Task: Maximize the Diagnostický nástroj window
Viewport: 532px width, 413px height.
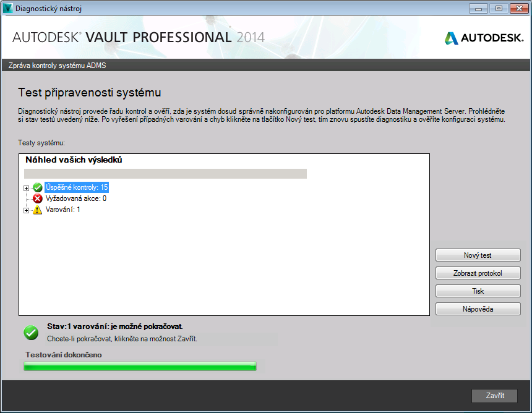Action: [499, 9]
